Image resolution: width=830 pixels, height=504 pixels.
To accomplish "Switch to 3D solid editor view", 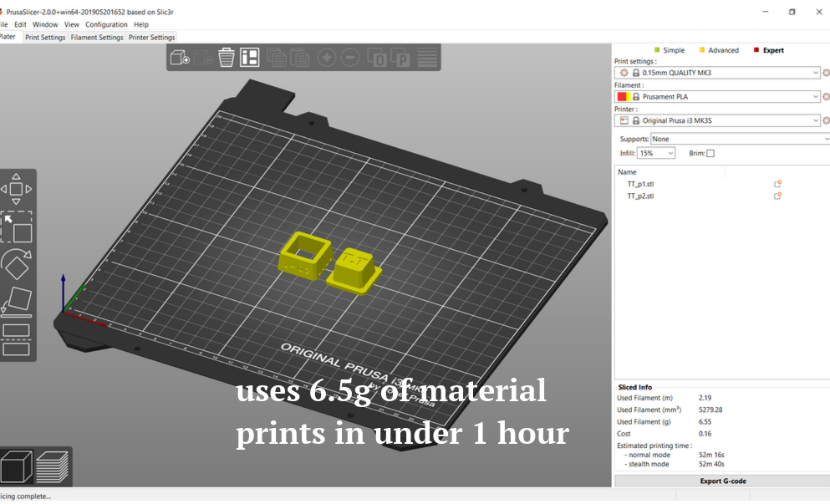I will (17, 467).
